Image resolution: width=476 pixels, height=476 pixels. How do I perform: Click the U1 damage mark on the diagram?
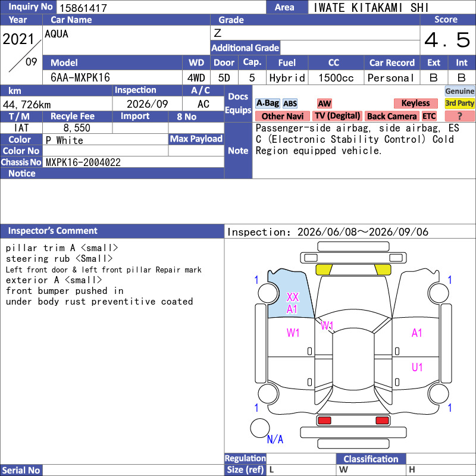point(417,368)
